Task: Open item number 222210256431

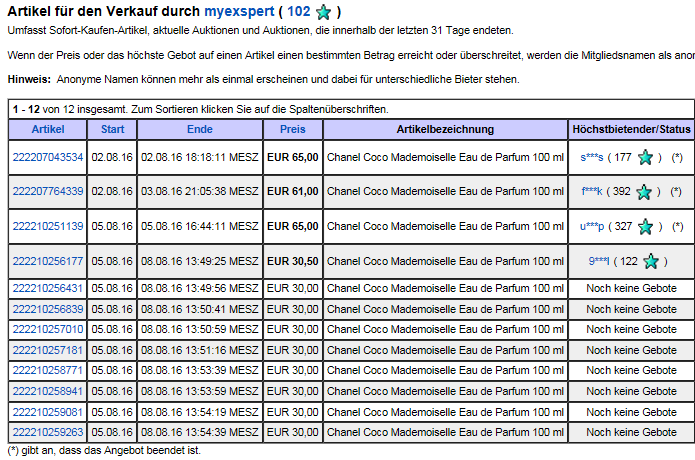Action: click(48, 288)
